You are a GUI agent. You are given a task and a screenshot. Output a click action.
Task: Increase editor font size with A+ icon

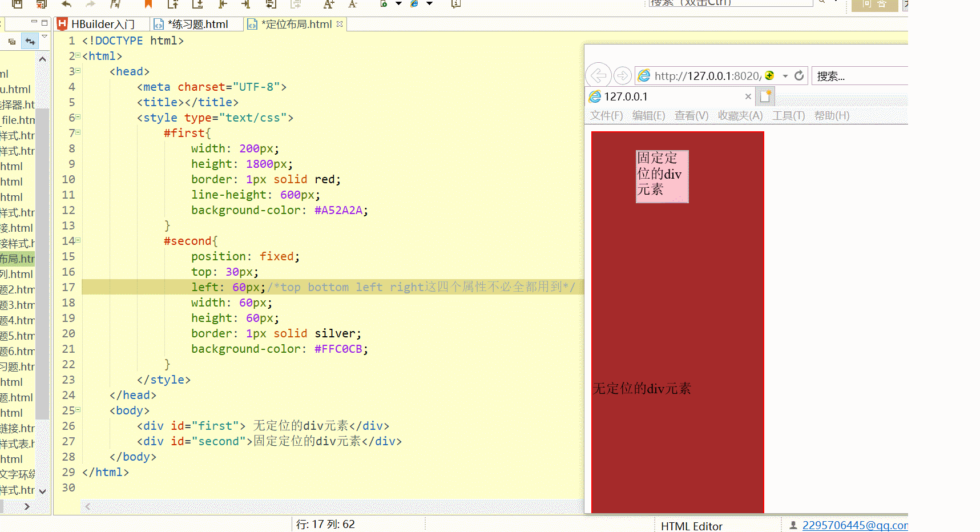329,3
